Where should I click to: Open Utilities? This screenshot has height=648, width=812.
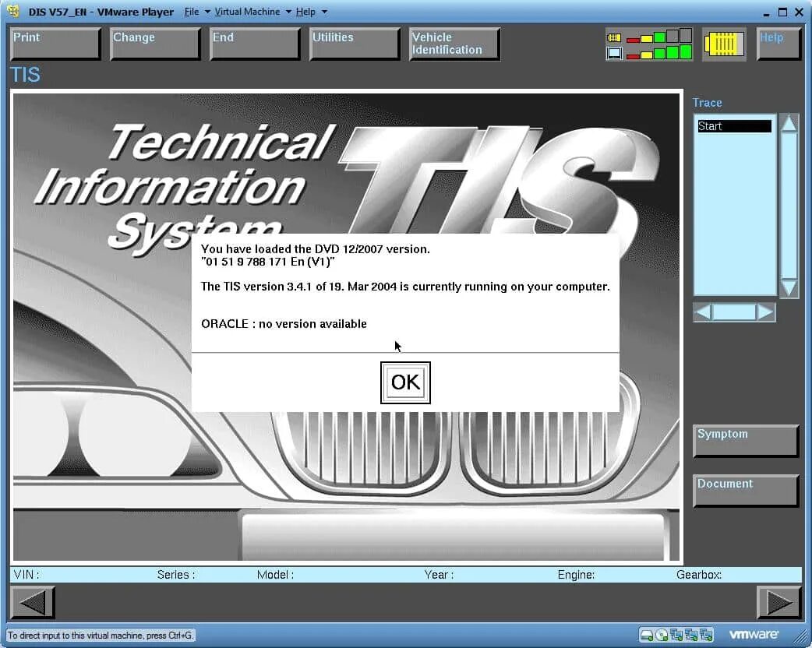pyautogui.click(x=355, y=44)
